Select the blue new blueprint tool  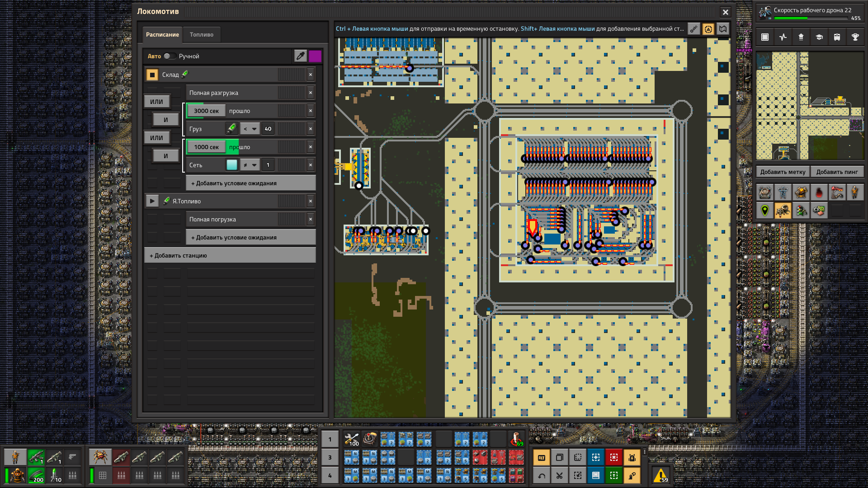(x=596, y=458)
